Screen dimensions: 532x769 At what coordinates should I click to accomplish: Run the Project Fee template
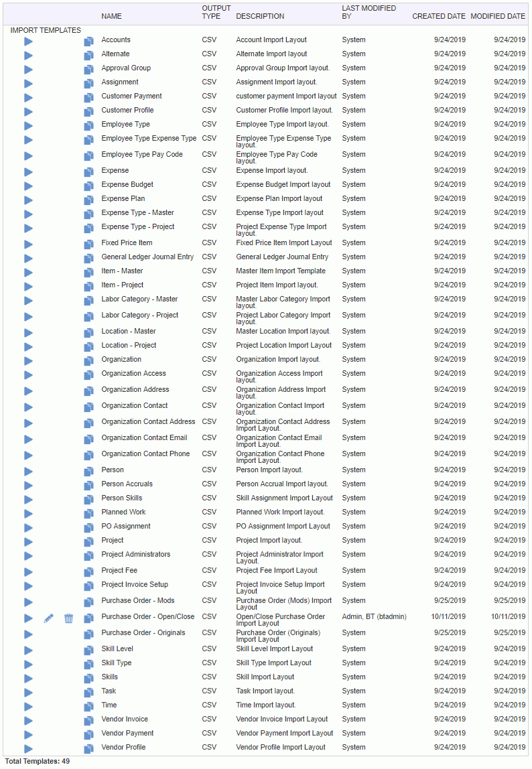28,572
